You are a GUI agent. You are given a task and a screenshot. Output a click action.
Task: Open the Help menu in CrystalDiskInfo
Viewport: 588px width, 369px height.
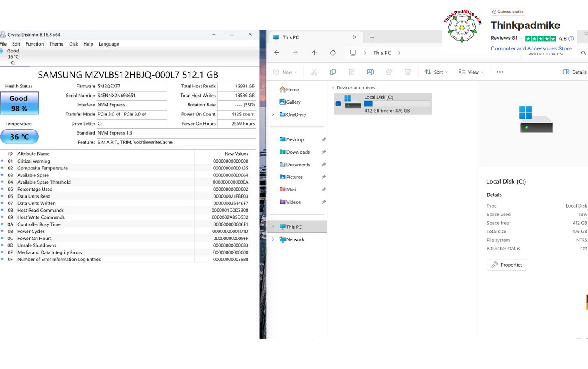88,44
